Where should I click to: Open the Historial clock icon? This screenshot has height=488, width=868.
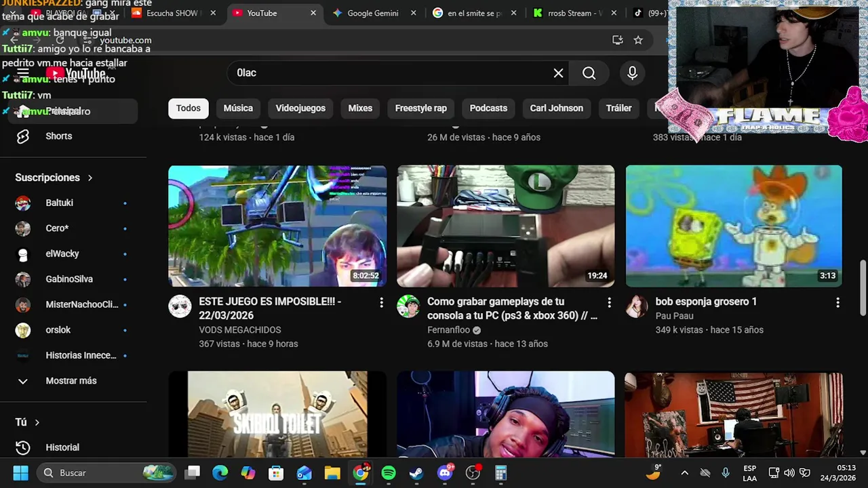[x=23, y=447]
